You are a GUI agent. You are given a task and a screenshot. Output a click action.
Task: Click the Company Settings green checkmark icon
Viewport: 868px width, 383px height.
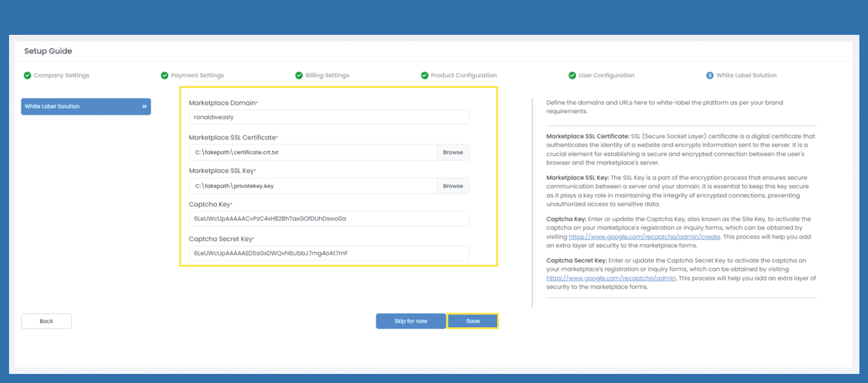pyautogui.click(x=28, y=76)
